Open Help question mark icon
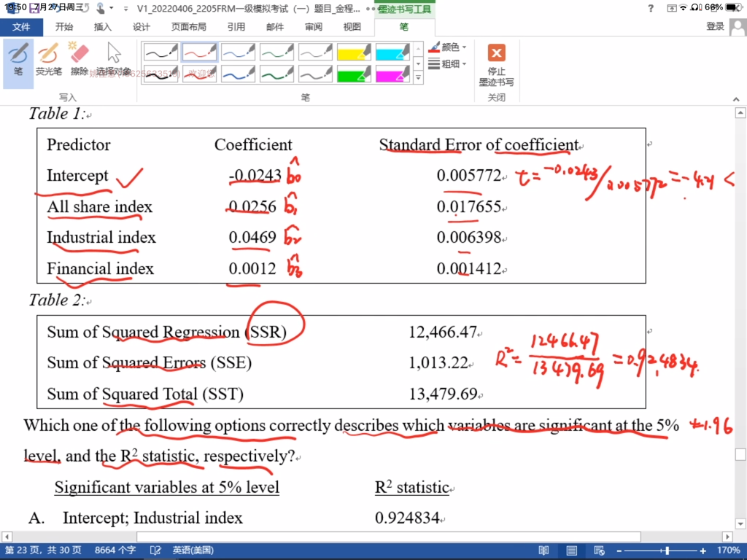This screenshot has width=747, height=560. (x=650, y=8)
